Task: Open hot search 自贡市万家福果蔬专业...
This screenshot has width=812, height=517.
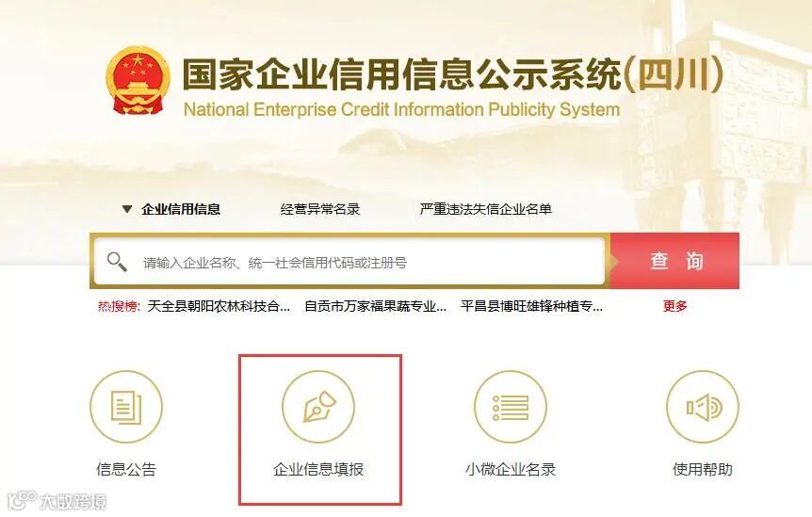Action: (x=376, y=306)
